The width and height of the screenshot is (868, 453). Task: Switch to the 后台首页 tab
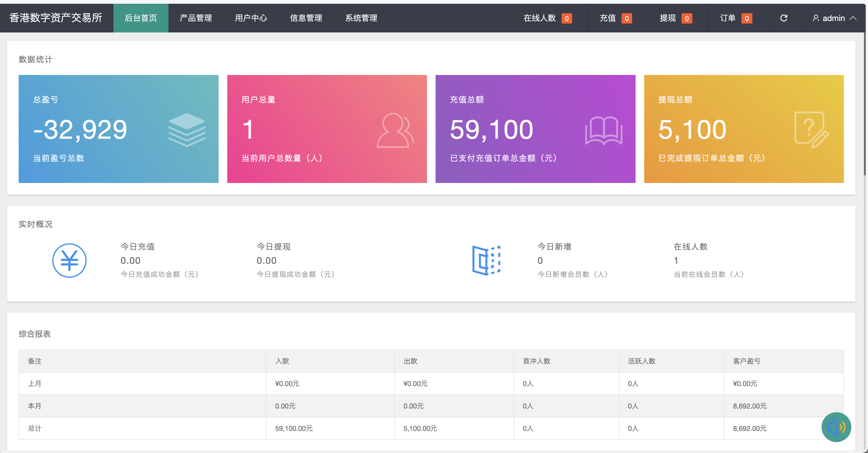click(x=141, y=18)
